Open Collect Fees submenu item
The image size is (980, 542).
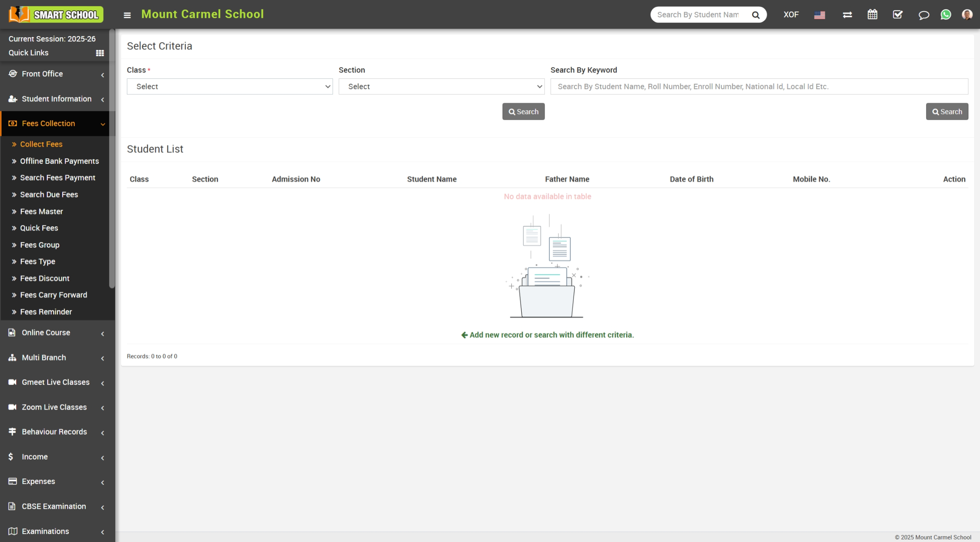41,144
